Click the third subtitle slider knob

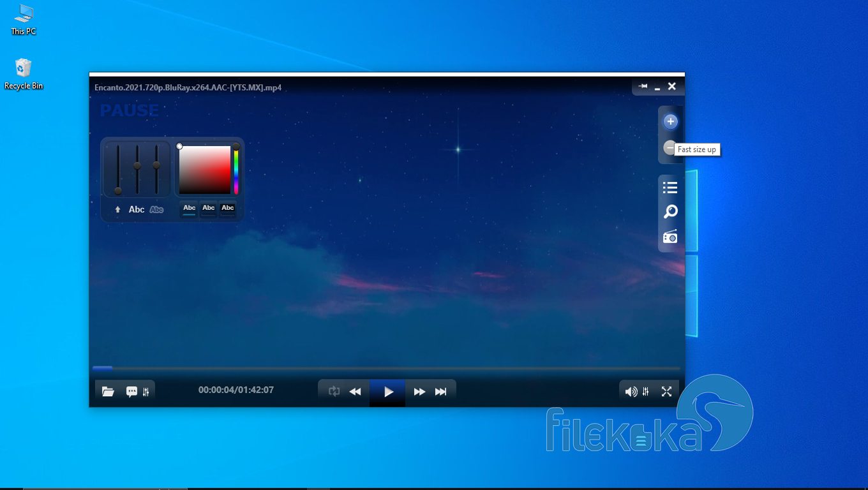click(156, 165)
